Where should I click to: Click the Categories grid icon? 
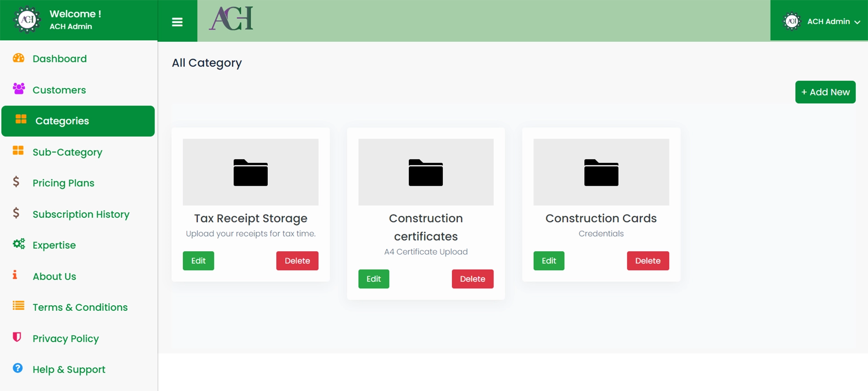click(x=21, y=119)
